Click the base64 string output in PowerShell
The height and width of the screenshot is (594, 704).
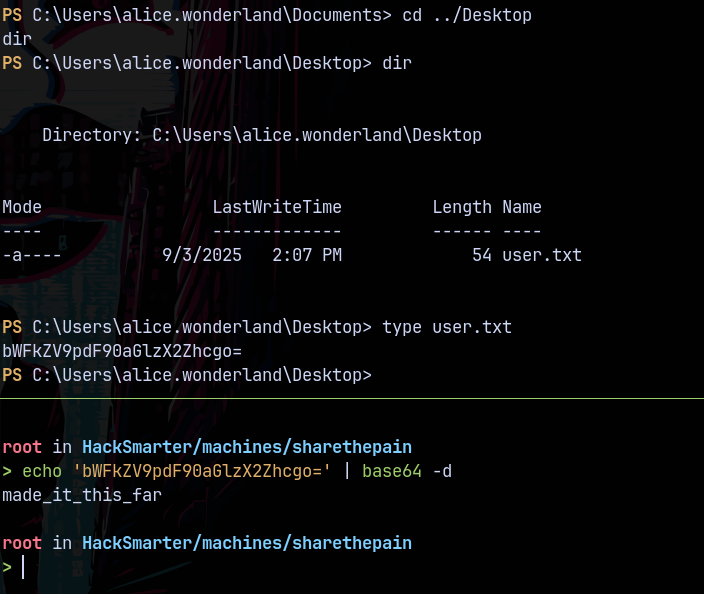[122, 351]
